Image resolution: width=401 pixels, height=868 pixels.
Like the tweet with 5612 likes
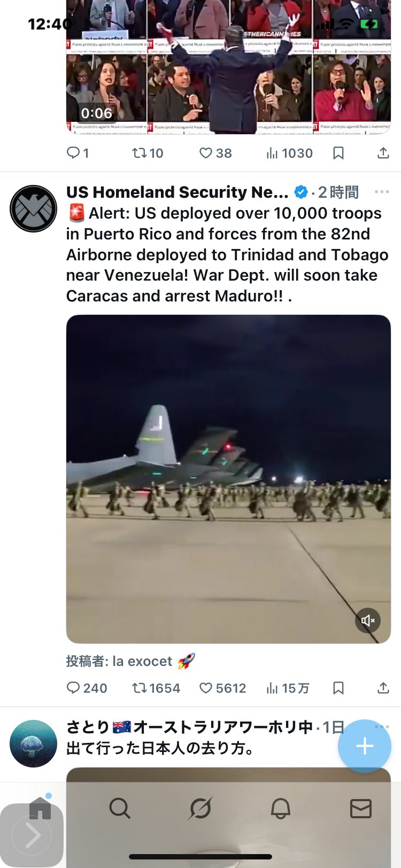point(222,688)
